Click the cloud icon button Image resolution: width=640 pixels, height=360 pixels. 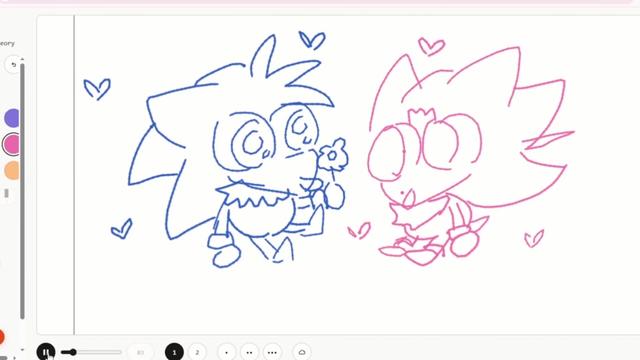coord(302,352)
